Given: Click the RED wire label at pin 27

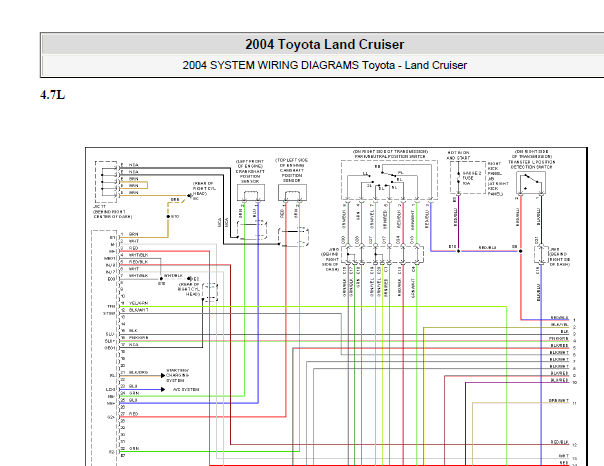Looking at the screenshot, I should click(x=133, y=414).
